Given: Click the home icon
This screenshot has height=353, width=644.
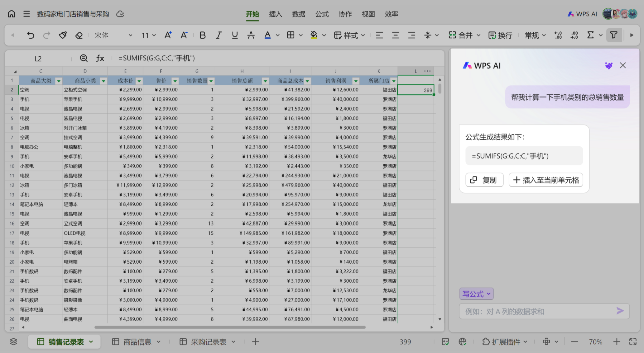Looking at the screenshot, I should coord(12,14).
